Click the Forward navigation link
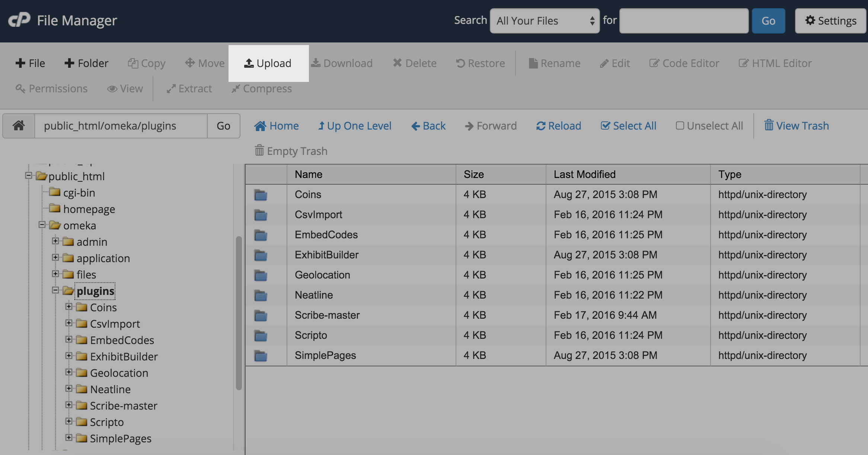This screenshot has height=455, width=868. pos(491,126)
